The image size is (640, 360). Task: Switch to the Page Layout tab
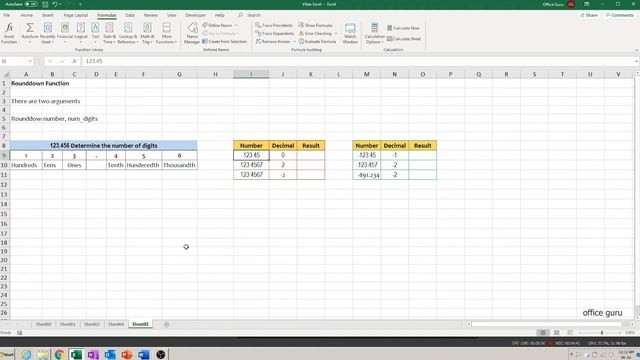coord(76,15)
